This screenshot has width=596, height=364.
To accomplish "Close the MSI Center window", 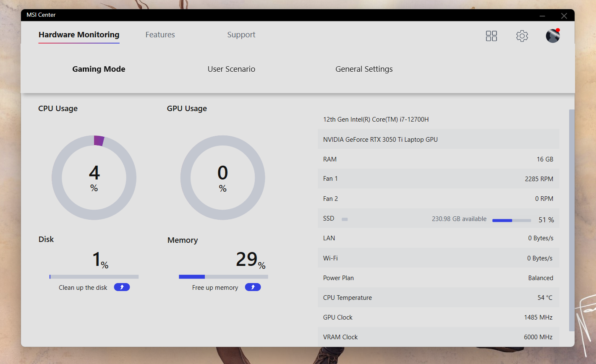I will [x=564, y=16].
